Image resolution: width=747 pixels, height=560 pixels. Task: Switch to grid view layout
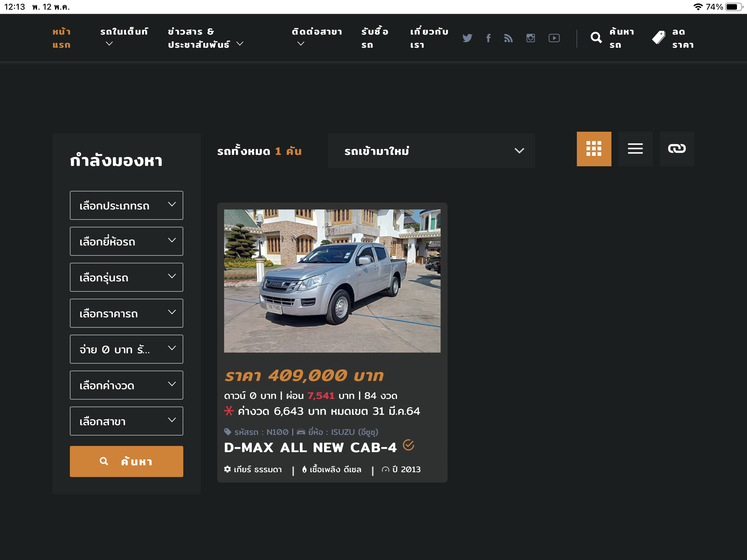click(594, 149)
